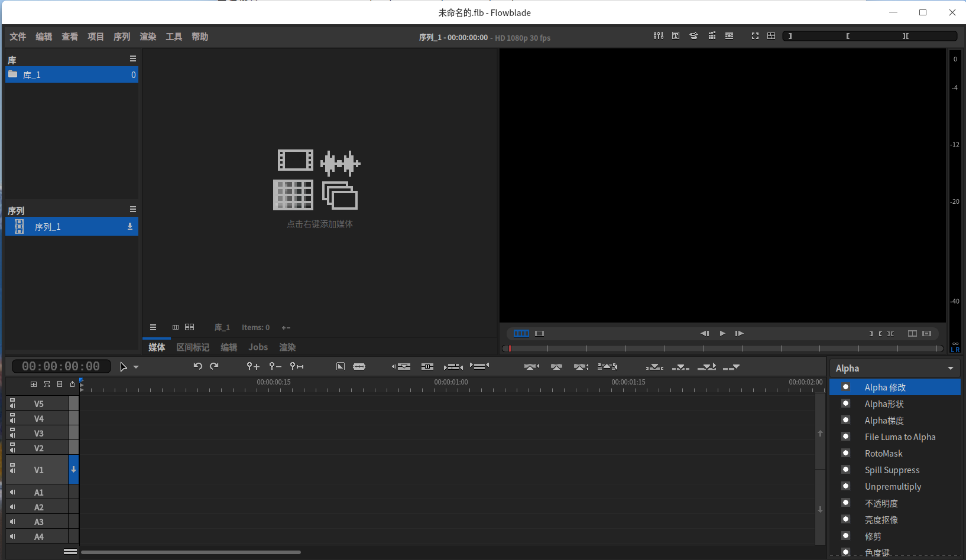The width and height of the screenshot is (966, 560).
Task: Click the filmstrip icon of 序列_1
Action: point(19,226)
